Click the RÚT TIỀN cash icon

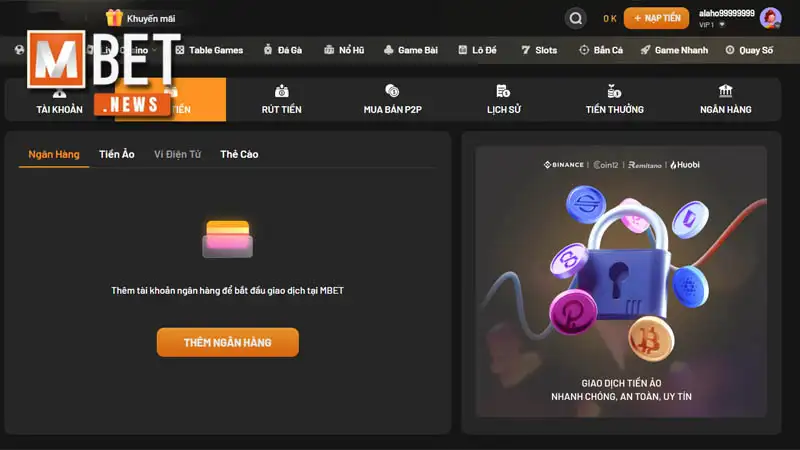pos(282,91)
